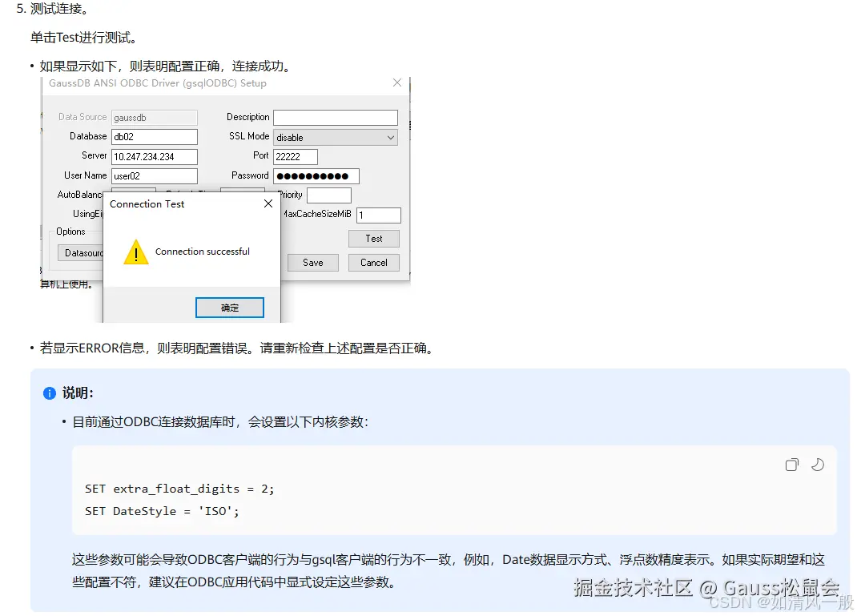Select the Port field showing 22222
857x616 pixels.
coord(295,156)
